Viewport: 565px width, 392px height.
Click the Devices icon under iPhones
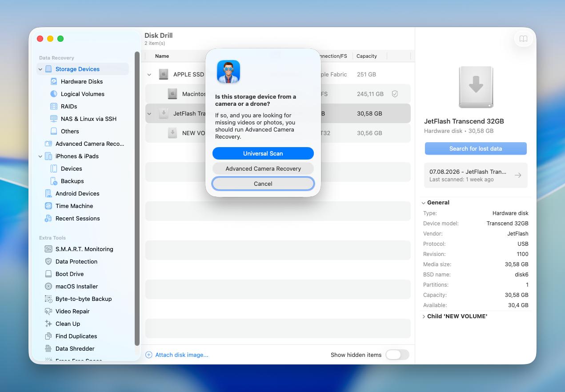click(54, 168)
